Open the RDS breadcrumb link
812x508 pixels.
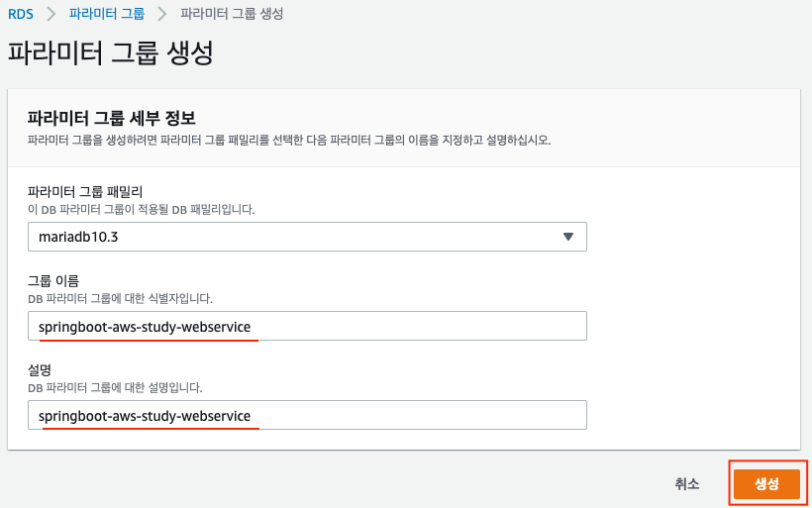click(20, 14)
